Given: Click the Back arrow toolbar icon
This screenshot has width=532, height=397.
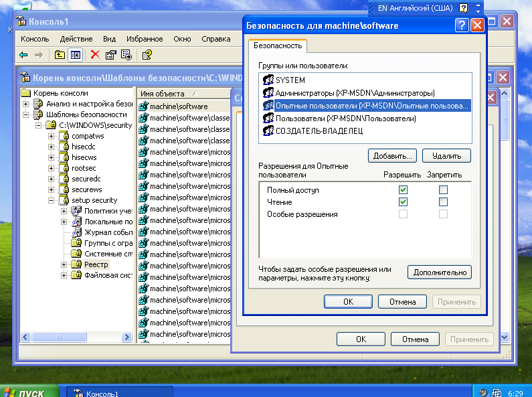Looking at the screenshot, I should pos(23,55).
